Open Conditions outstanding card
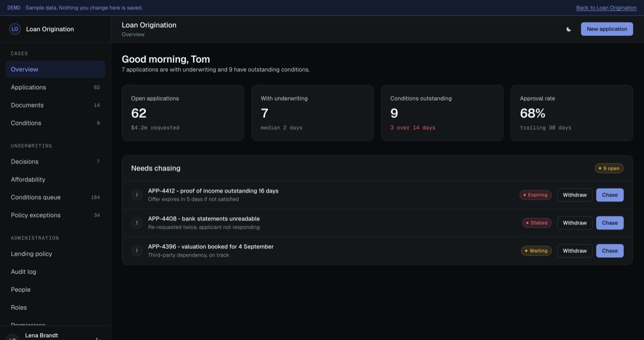644x340 pixels. [x=442, y=113]
